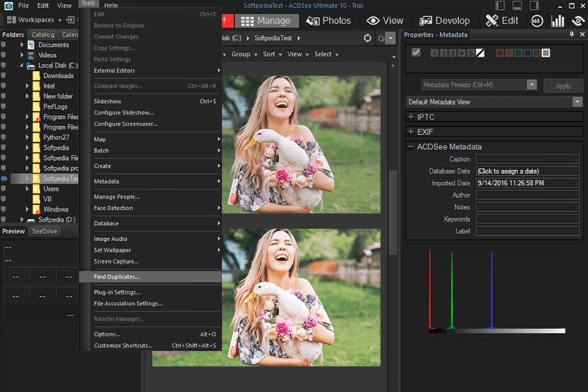The height and width of the screenshot is (392, 588).
Task: Pin the Properties Metadata panel
Action: point(571,35)
